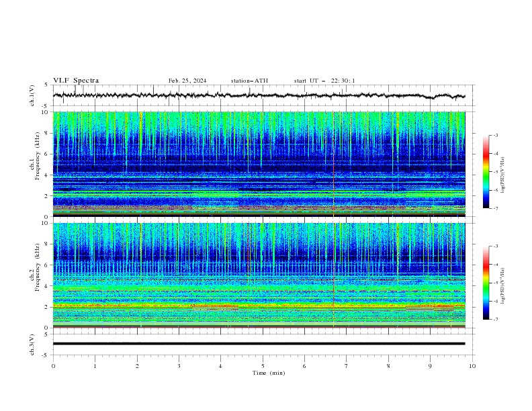Image resolution: width=532 pixels, height=411 pixels.
Task: Click the 'Time (min)' axis label
Action: coord(269,373)
